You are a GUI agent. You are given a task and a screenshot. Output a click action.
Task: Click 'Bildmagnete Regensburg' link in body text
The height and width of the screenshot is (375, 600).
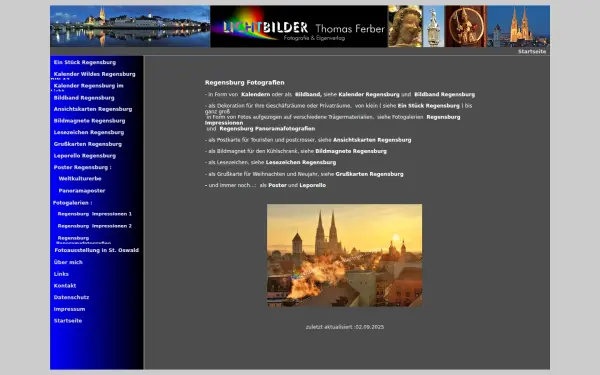pyautogui.click(x=351, y=151)
